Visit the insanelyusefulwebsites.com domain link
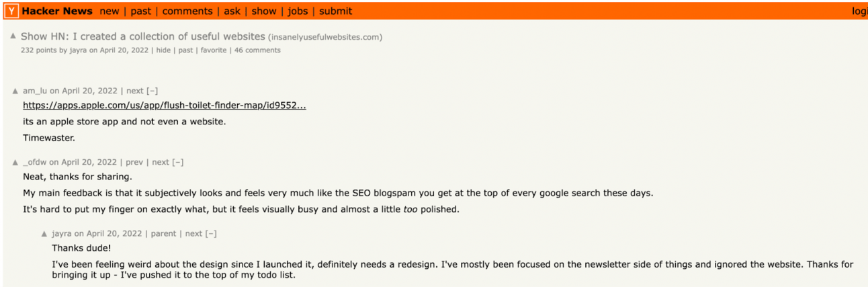Viewport: 868px width, 287px height. click(x=325, y=37)
